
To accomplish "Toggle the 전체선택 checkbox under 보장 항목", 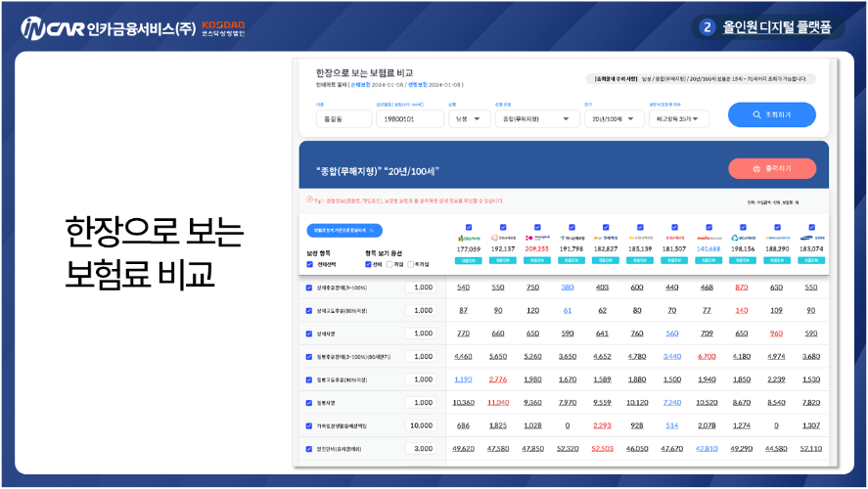I will [310, 264].
